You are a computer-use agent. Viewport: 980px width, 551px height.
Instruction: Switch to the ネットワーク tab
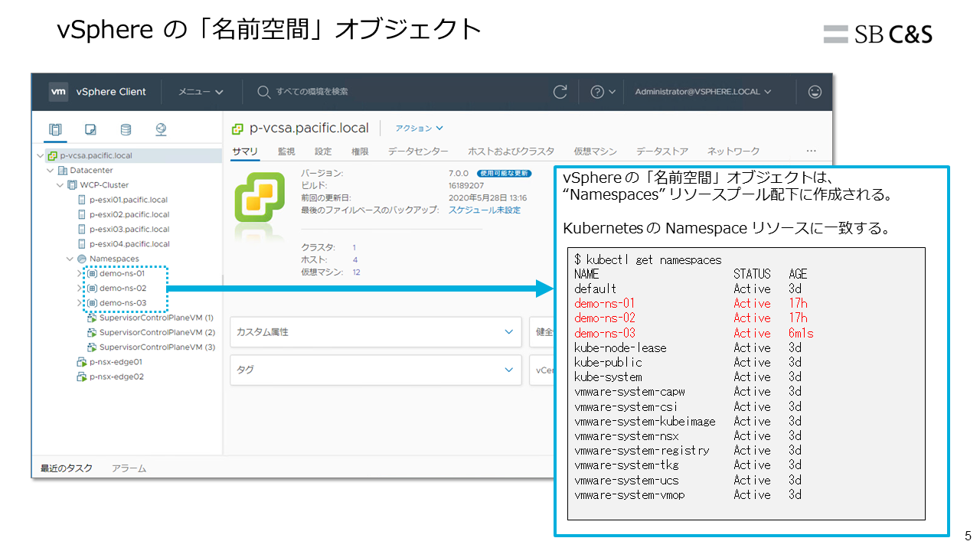coord(733,152)
